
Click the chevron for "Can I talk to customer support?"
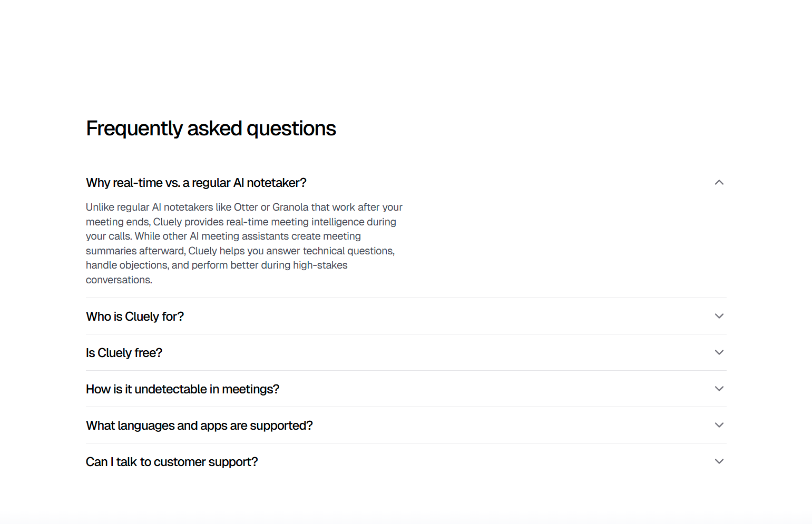[719, 461]
